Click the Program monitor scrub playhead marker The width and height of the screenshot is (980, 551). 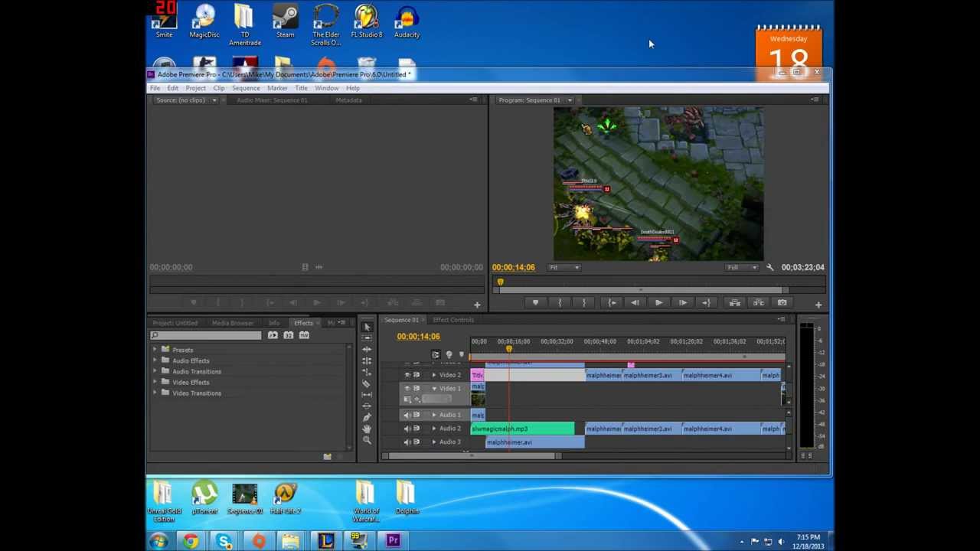[x=500, y=282]
